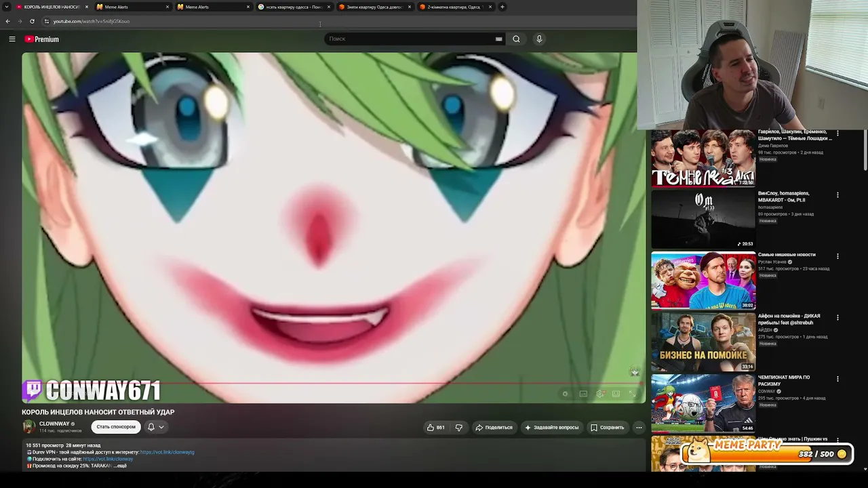Expand the description with ...ещё
Screen dimensions: 868x488
click(x=120, y=466)
